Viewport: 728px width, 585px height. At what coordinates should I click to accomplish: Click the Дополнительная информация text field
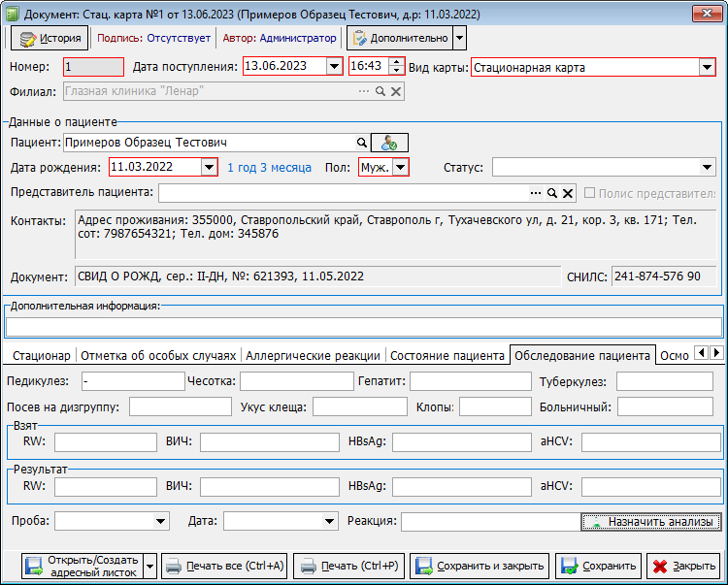coord(364,327)
